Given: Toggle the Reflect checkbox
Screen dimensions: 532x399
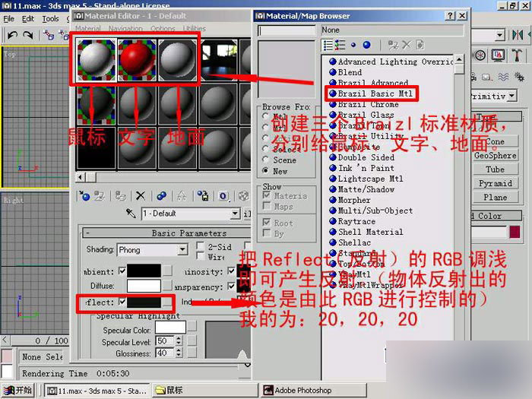Looking at the screenshot, I should (x=122, y=302).
